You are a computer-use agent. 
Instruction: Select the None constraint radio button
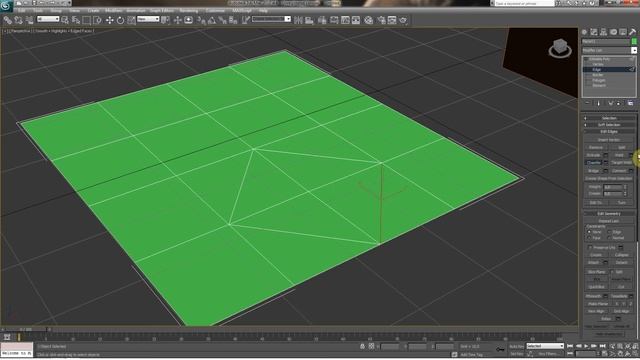pos(589,232)
